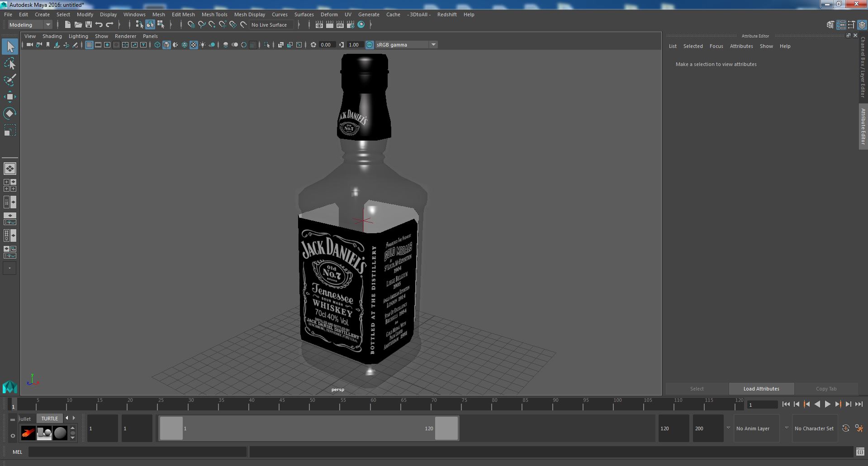Enable snap to points
Viewport: 868px width, 466px height.
pos(212,24)
